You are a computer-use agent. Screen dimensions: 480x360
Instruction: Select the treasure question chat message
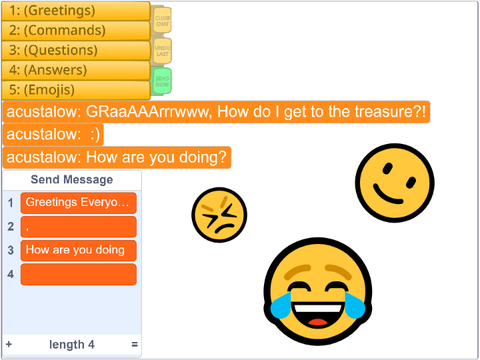coord(216,112)
